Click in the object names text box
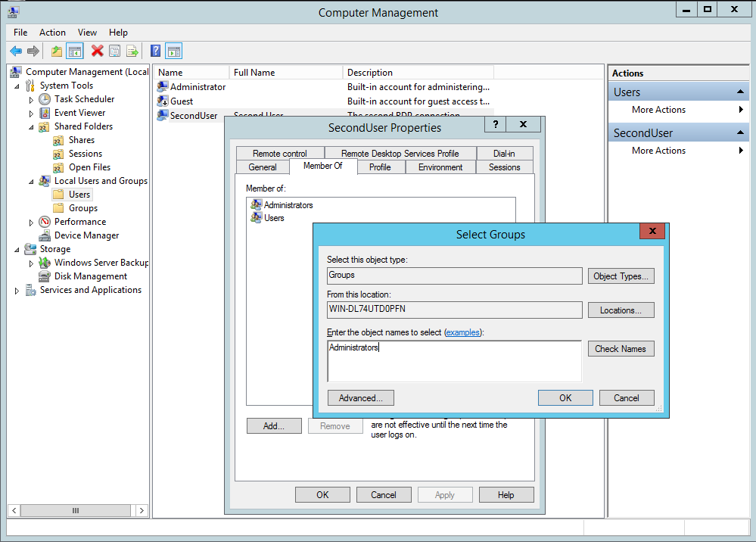 [454, 361]
